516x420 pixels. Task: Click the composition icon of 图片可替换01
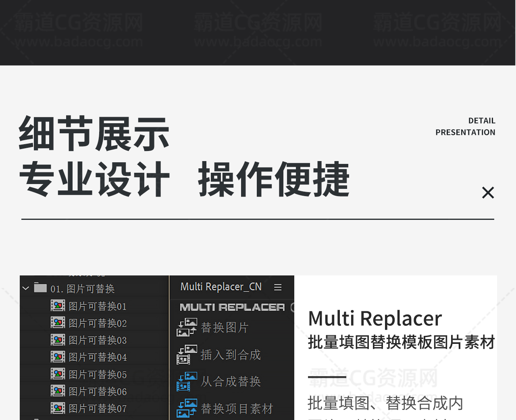(x=58, y=306)
